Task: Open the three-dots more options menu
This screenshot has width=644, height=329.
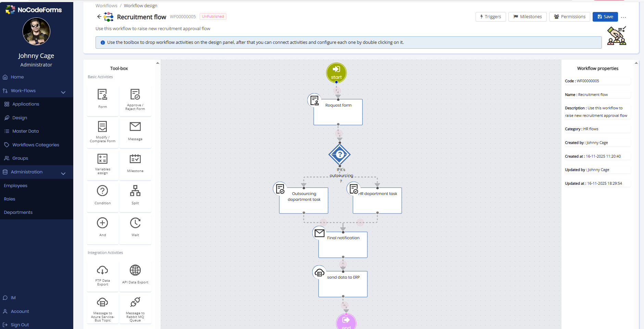Action: (623, 17)
